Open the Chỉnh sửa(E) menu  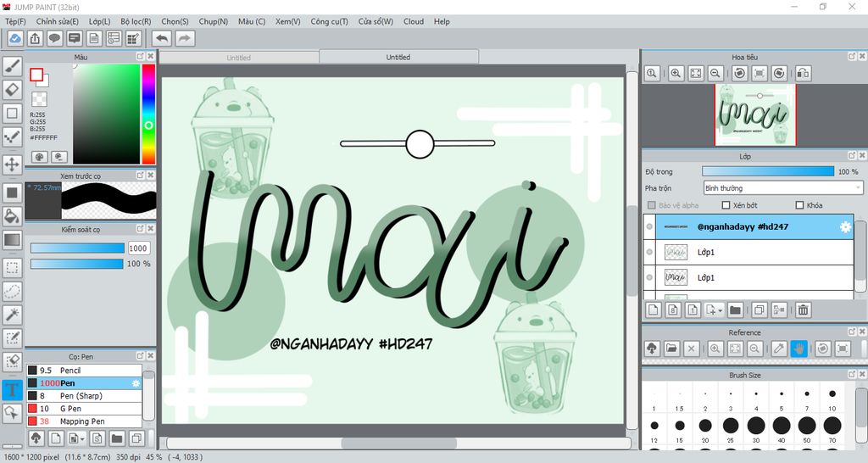(58, 21)
